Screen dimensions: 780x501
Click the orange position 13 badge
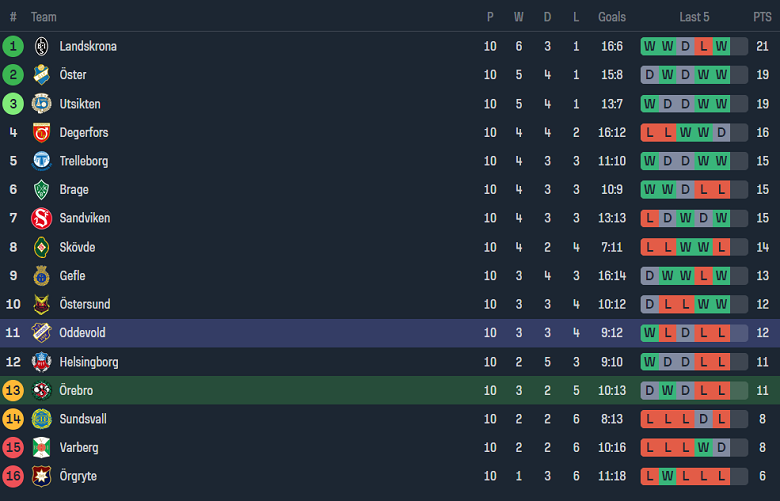(x=13, y=390)
